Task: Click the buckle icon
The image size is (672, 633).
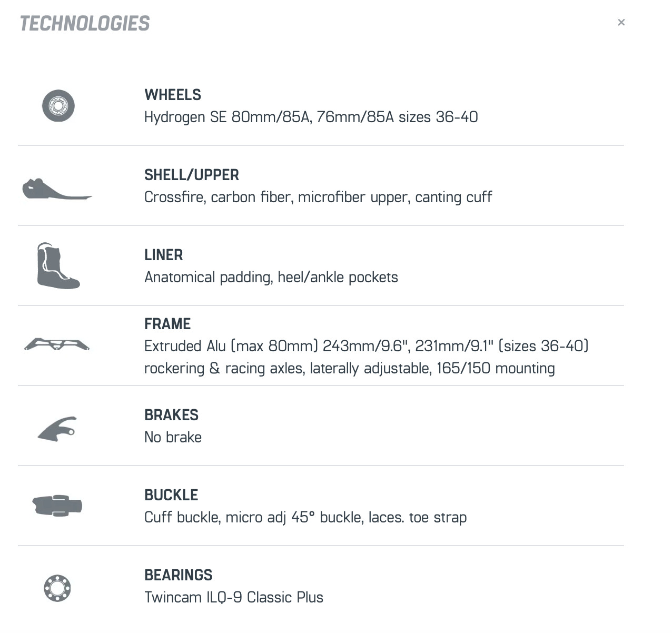Action: [57, 506]
